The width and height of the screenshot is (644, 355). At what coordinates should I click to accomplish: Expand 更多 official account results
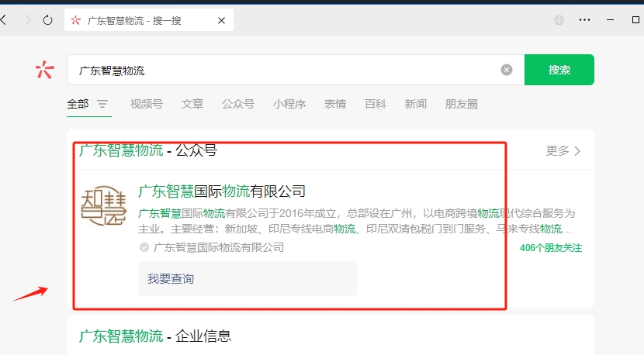click(563, 151)
